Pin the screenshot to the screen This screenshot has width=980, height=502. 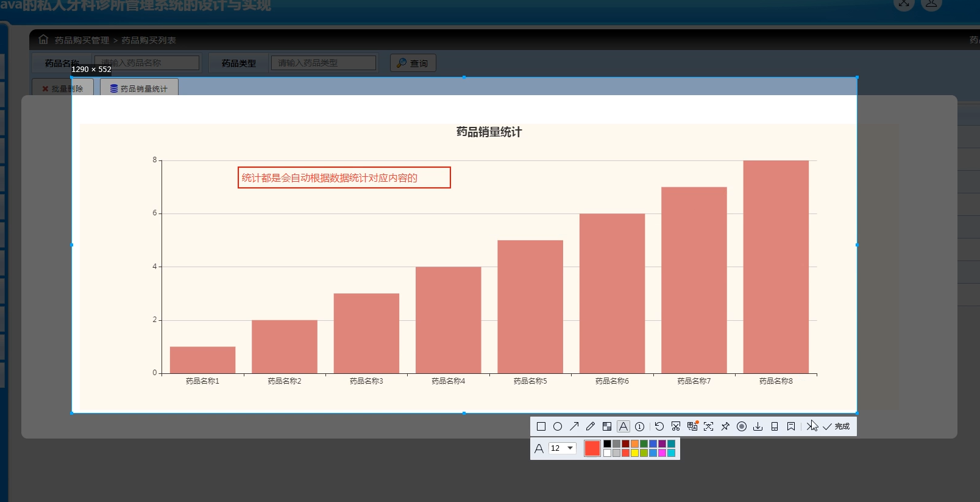[725, 426]
